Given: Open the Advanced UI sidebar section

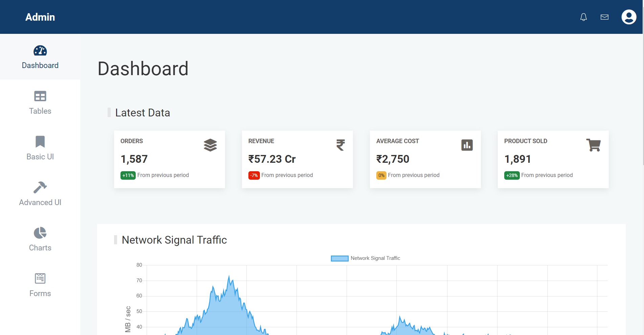Looking at the screenshot, I should (x=40, y=194).
